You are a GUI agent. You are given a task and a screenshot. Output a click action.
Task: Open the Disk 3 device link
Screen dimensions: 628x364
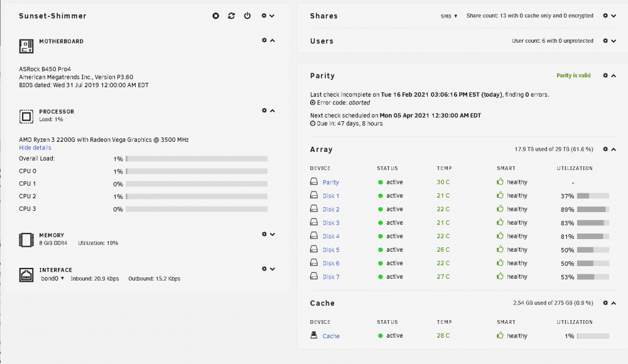[331, 223]
